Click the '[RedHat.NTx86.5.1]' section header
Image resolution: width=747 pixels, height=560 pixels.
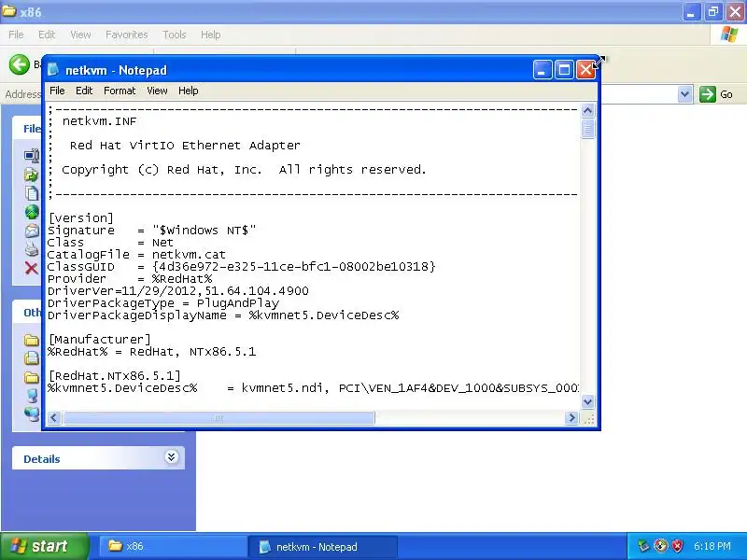114,376
